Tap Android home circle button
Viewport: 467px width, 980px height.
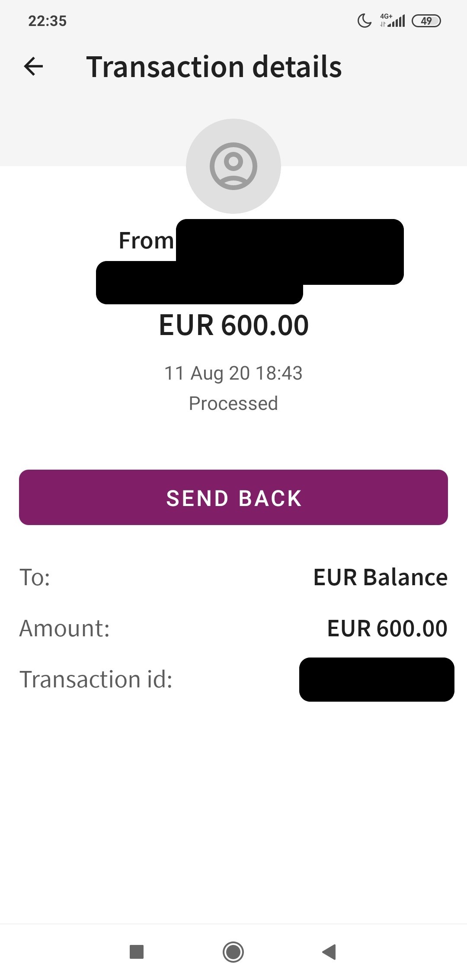(x=233, y=952)
